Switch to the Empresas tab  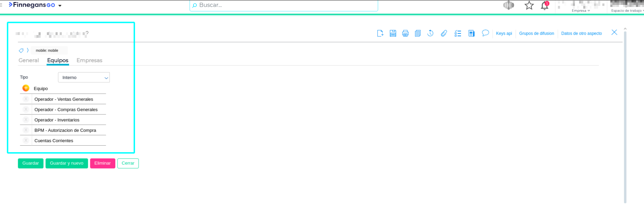point(89,60)
